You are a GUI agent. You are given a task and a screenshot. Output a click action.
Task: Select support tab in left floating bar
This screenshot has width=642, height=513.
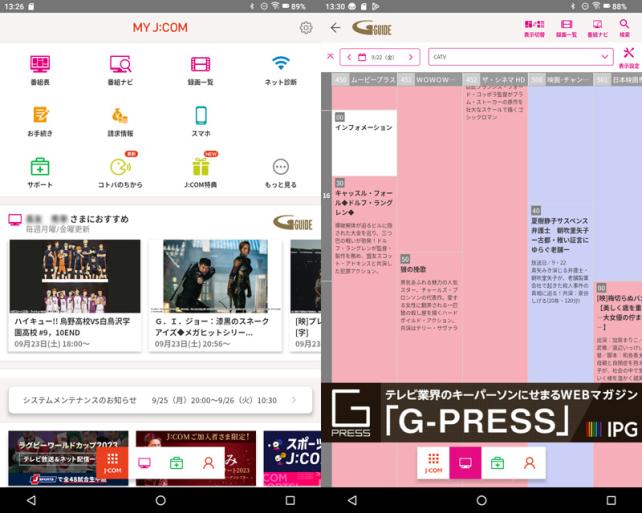[x=176, y=463]
